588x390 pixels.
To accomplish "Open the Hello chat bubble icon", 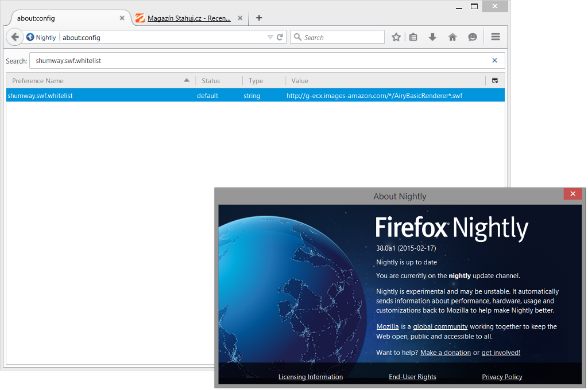I will tap(473, 37).
